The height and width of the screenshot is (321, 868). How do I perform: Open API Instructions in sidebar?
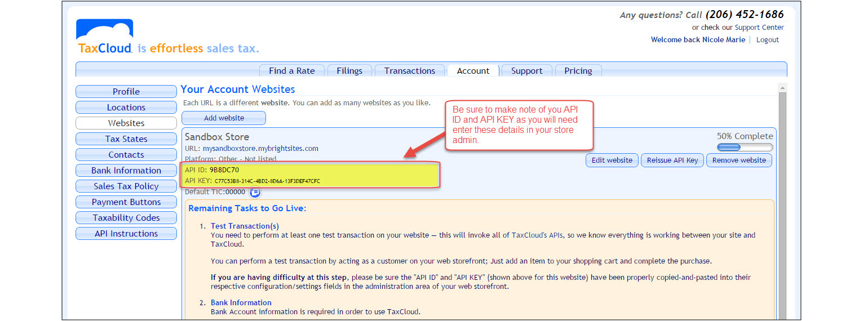point(126,234)
